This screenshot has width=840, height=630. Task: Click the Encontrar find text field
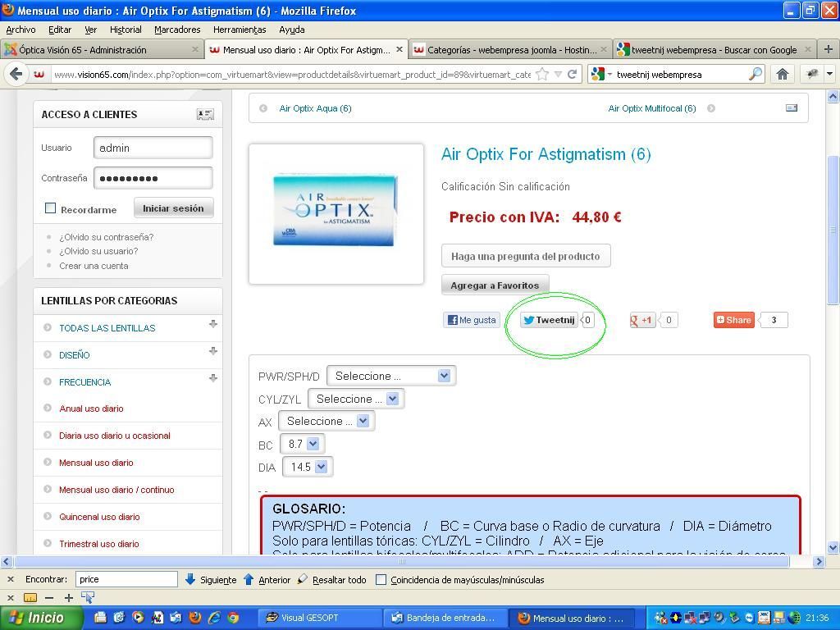point(126,579)
